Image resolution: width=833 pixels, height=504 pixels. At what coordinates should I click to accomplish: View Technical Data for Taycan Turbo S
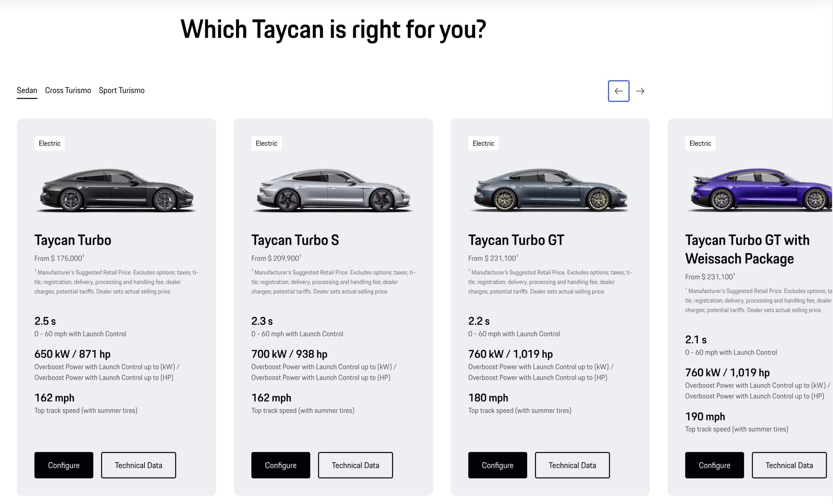(x=355, y=465)
